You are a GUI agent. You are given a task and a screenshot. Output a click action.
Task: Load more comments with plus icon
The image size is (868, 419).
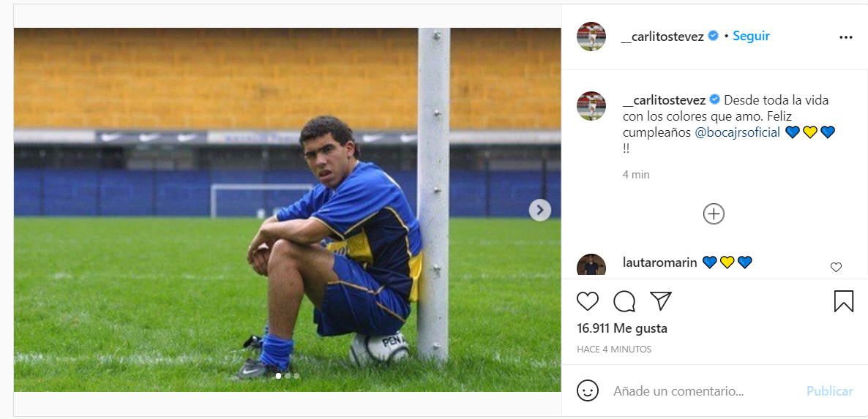coord(714,214)
